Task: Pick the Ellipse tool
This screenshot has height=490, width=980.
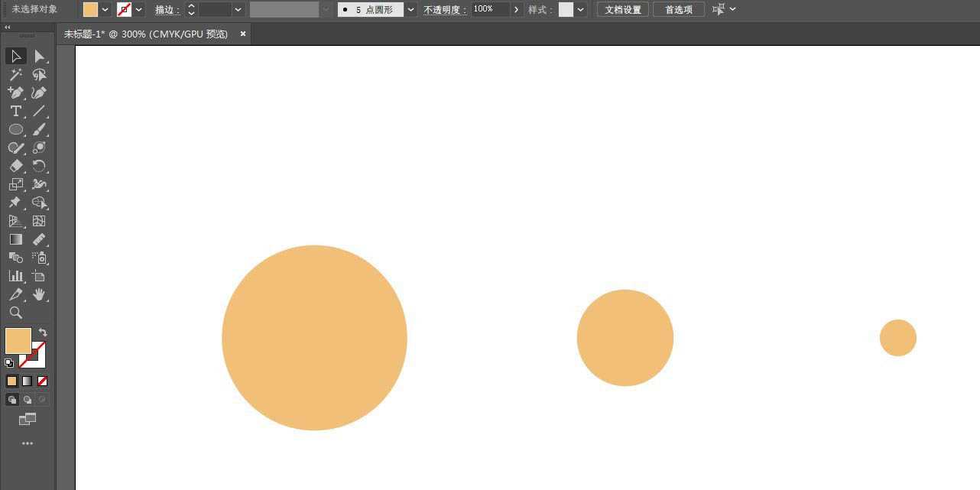Action: click(x=15, y=130)
